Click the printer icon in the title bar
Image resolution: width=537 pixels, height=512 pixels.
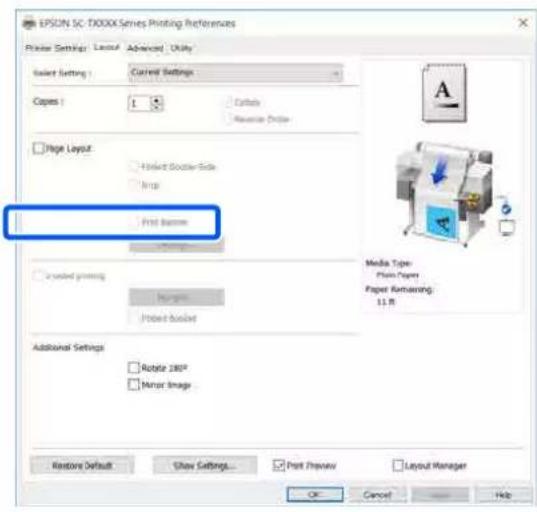click(29, 24)
